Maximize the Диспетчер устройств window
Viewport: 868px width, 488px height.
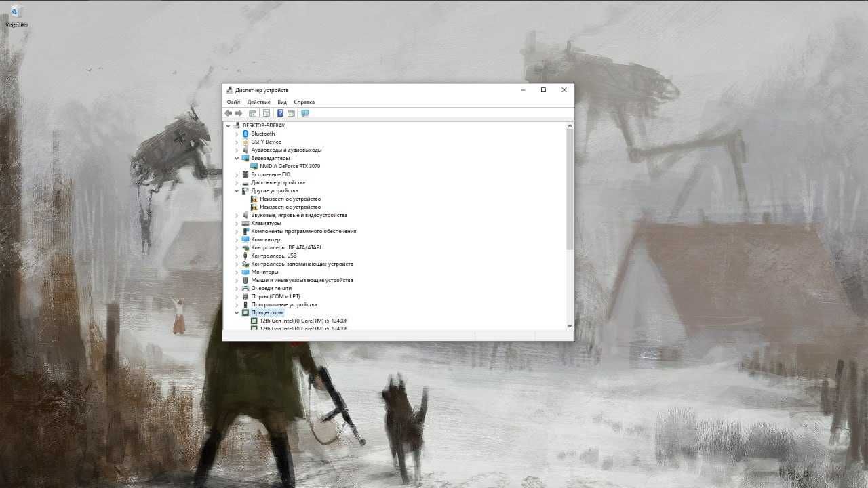click(x=543, y=90)
